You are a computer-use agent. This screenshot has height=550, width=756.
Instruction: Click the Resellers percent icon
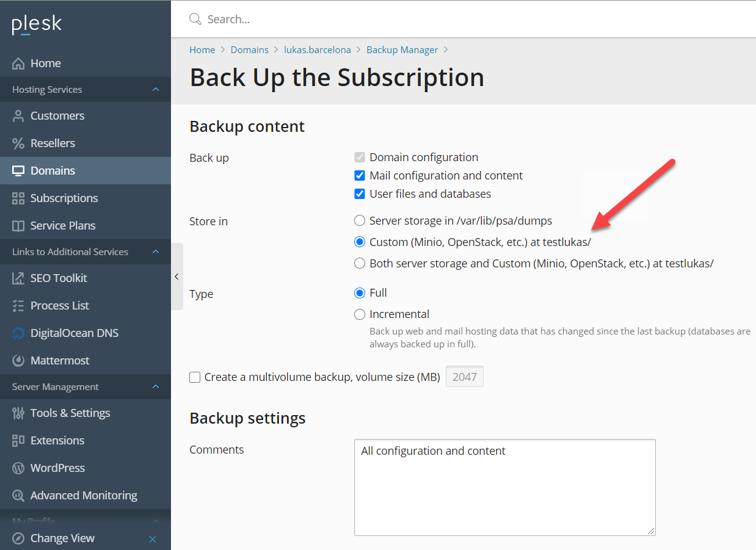18,143
